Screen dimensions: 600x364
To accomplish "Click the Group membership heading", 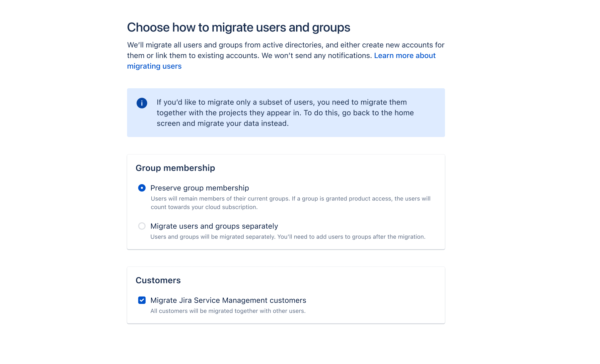I will point(175,168).
